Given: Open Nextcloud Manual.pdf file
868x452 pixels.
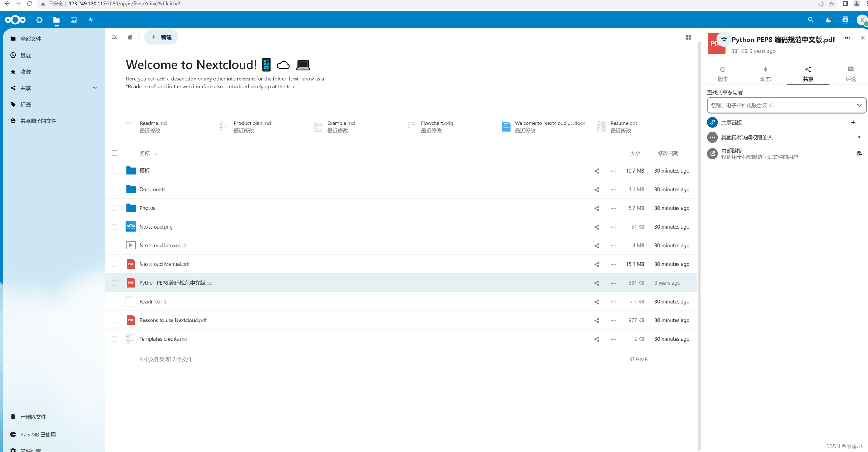Looking at the screenshot, I should pyautogui.click(x=164, y=264).
